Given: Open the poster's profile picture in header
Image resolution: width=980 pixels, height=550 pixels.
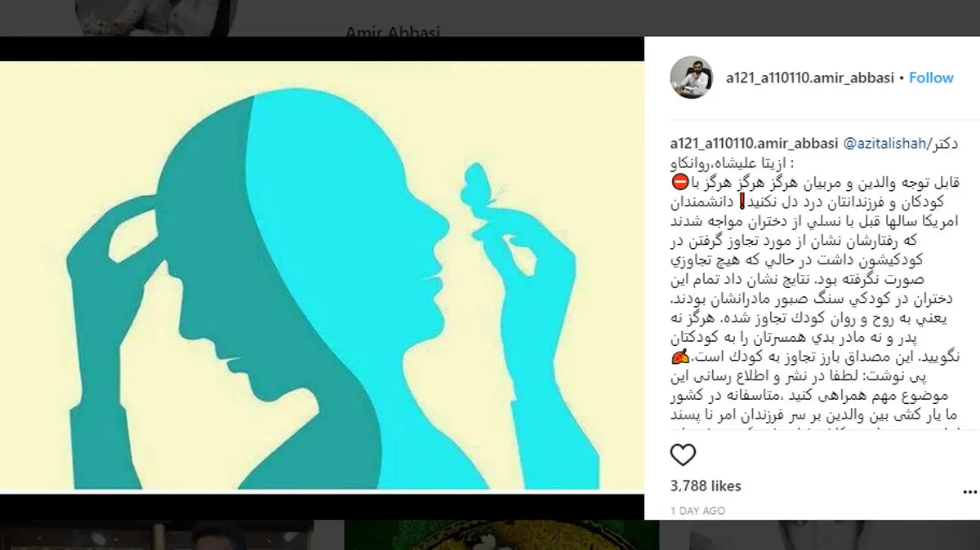Looking at the screenshot, I should tap(693, 78).
